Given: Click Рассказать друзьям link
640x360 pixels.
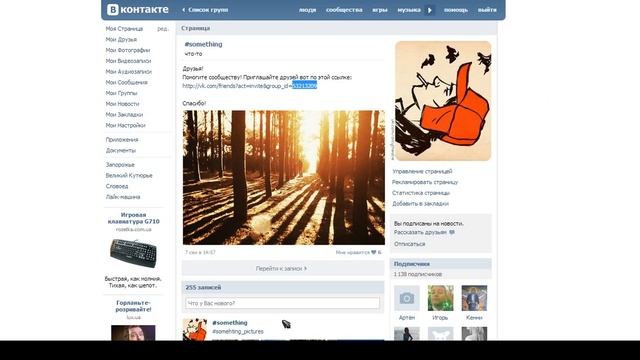Looking at the screenshot, I should [x=420, y=232].
